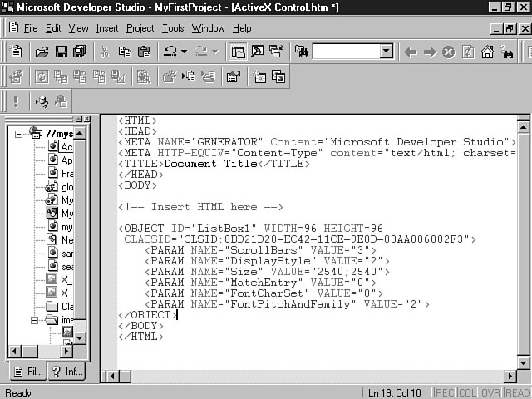
Task: Save the current file with floppy icon
Action: coord(61,52)
